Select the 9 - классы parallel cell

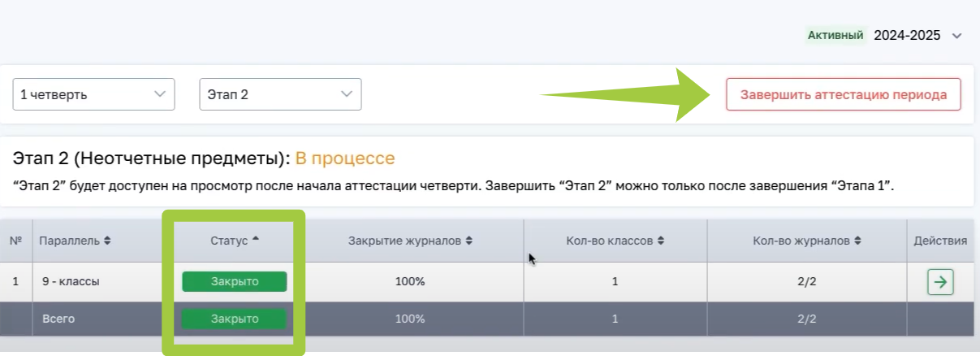pos(70,282)
